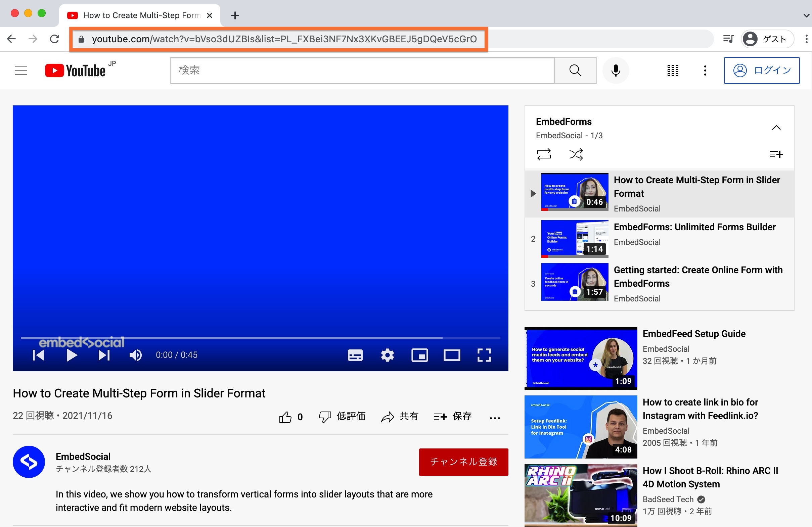Start voice search with the microphone

(616, 70)
